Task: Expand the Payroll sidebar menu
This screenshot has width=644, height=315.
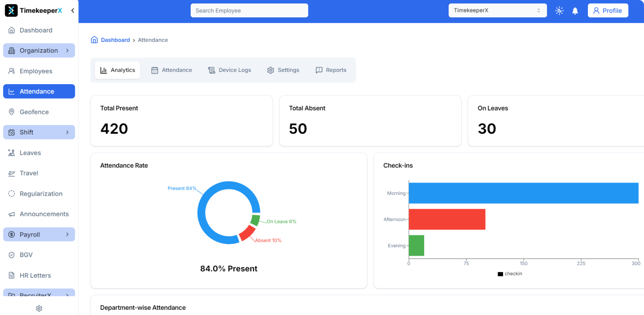Action: click(39, 235)
